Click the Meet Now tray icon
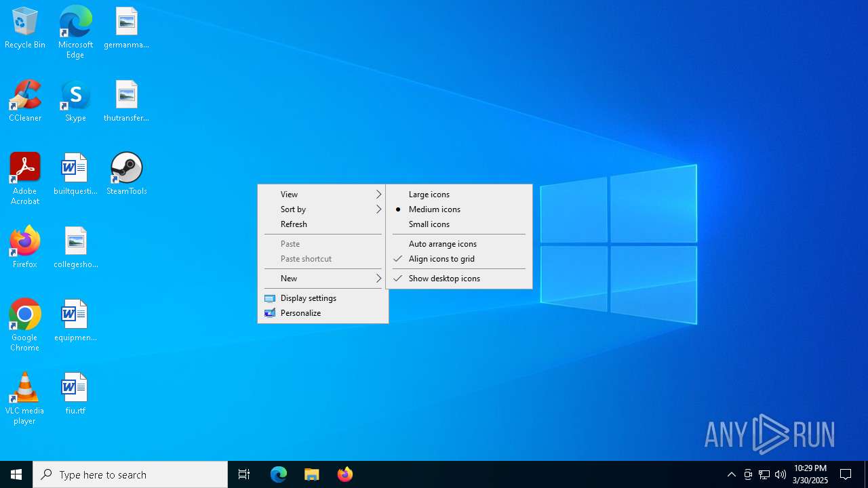Image resolution: width=868 pixels, height=488 pixels. 748,474
